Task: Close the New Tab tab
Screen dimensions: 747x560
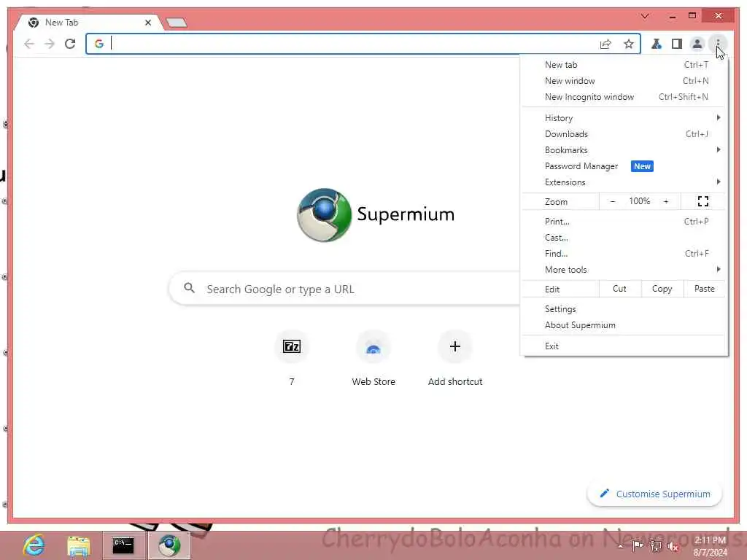Action: [x=148, y=23]
